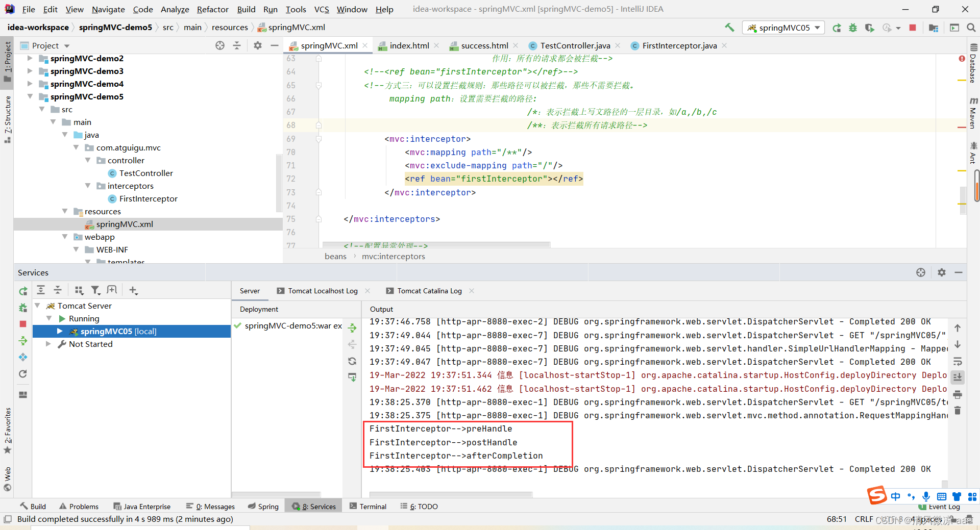Run springMVC05 with the green rerun icon

(837, 28)
